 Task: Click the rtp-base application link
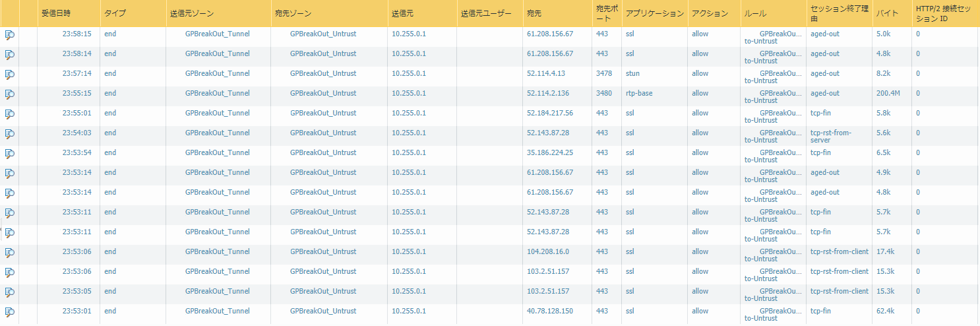point(639,93)
